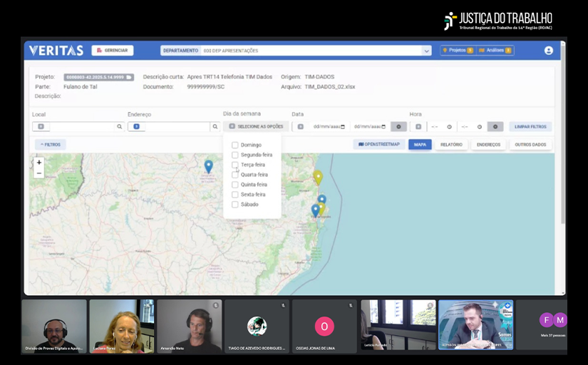Click the Endereço field blue counter badge
Image resolution: width=588 pixels, height=365 pixels.
137,127
